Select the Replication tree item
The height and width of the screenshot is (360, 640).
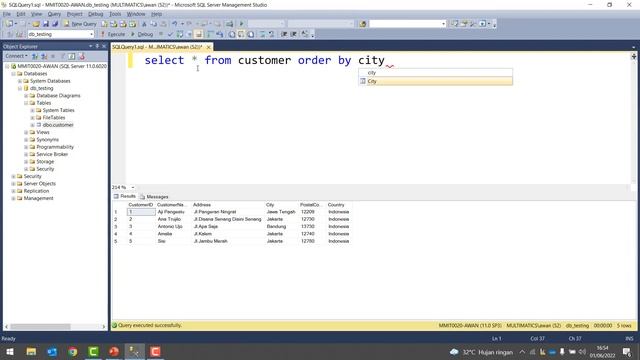pyautogui.click(x=36, y=191)
